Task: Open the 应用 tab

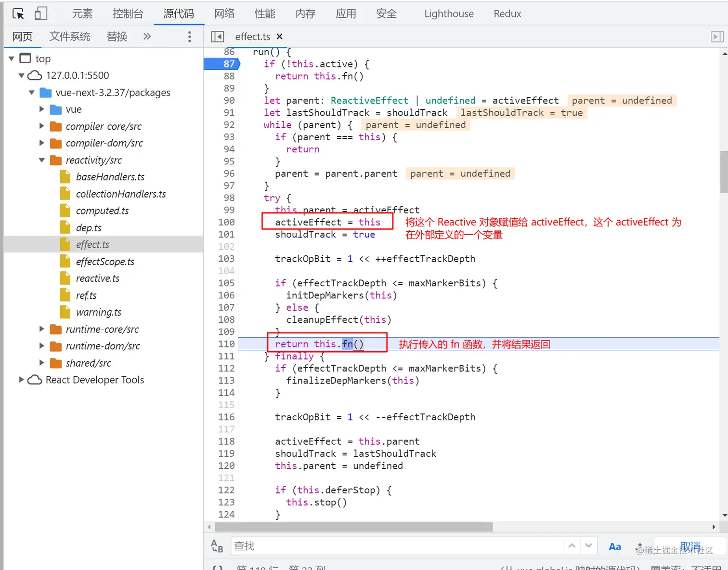Action: [x=346, y=13]
